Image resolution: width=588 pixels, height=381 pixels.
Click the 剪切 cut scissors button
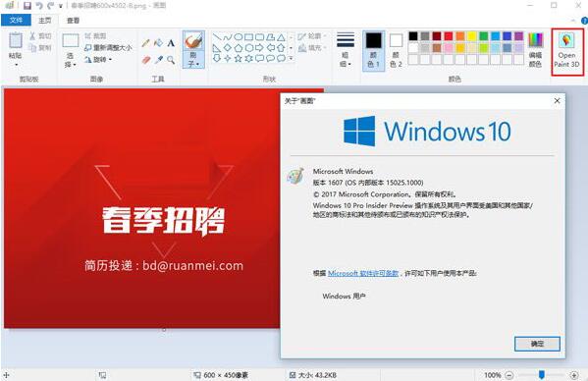(40, 36)
